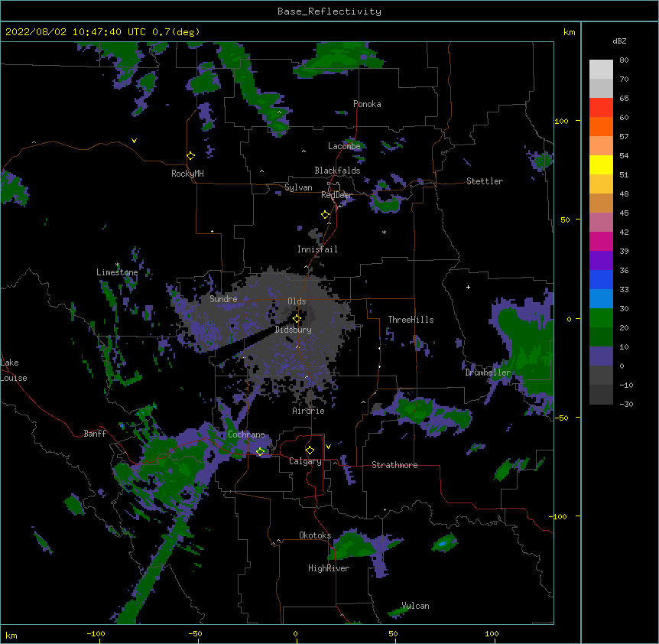The image size is (659, 644).
Task: Click the yellow V marker northeast of Calgary
Action: click(328, 447)
